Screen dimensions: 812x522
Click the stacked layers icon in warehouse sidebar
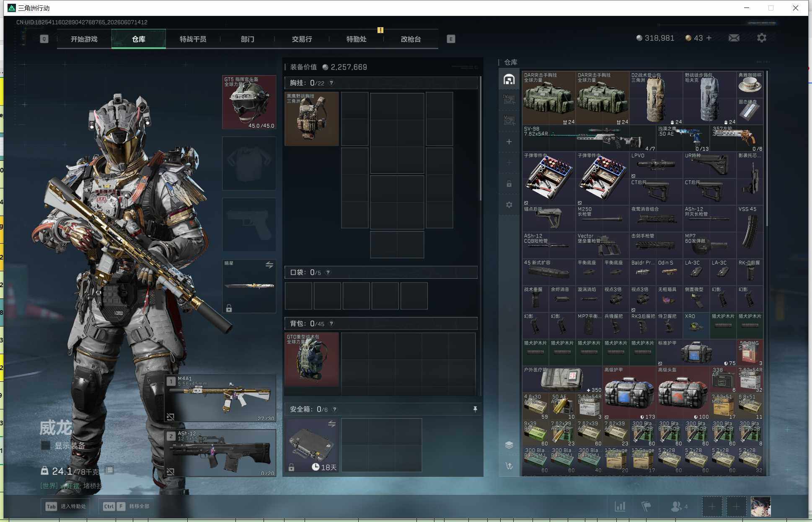(x=509, y=445)
